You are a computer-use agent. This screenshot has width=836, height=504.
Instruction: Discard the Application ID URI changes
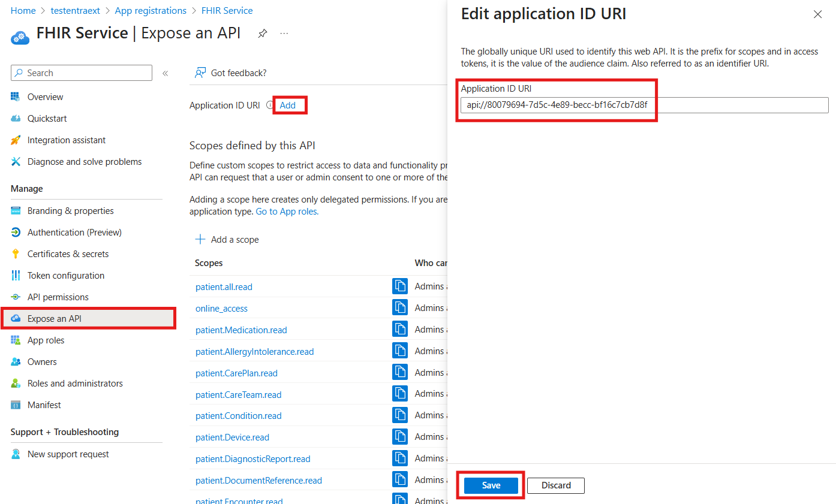pyautogui.click(x=555, y=485)
